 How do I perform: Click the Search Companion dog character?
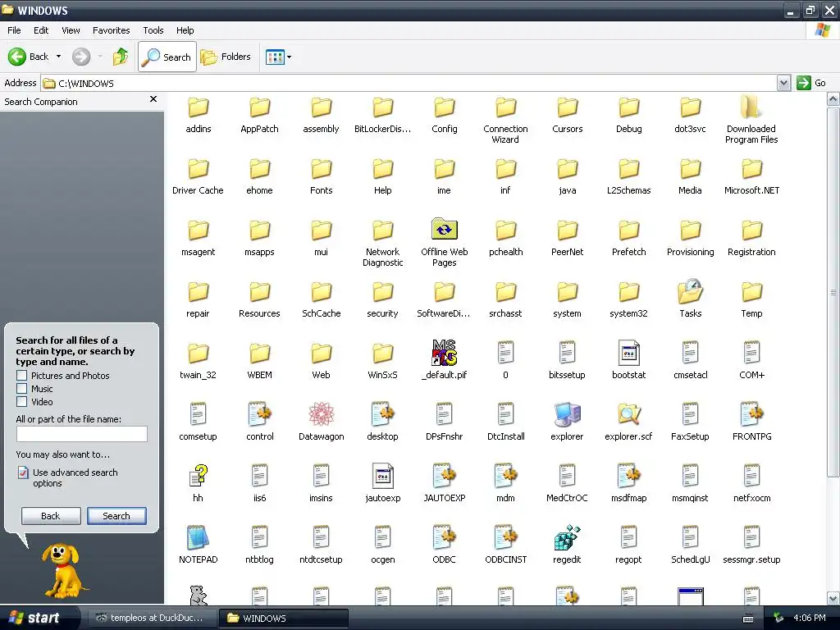pos(63,571)
